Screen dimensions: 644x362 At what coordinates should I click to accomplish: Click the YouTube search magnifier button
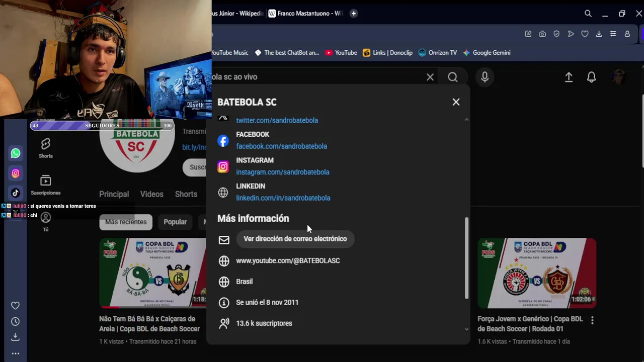[x=453, y=77]
